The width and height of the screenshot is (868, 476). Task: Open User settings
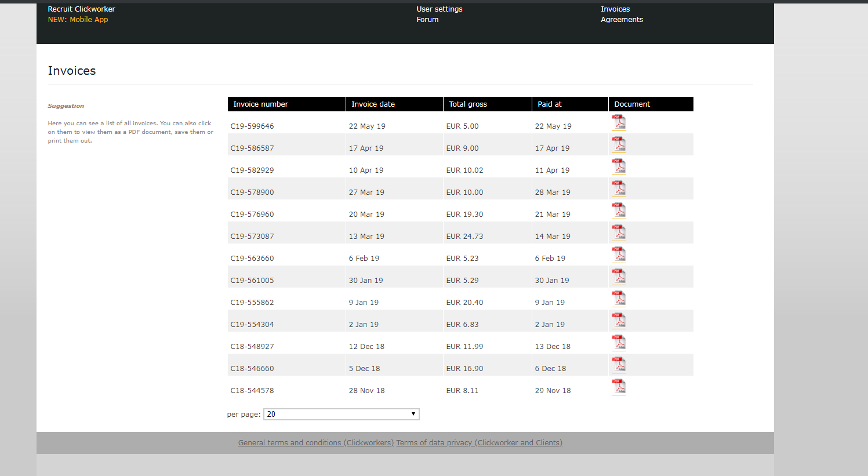click(x=440, y=9)
